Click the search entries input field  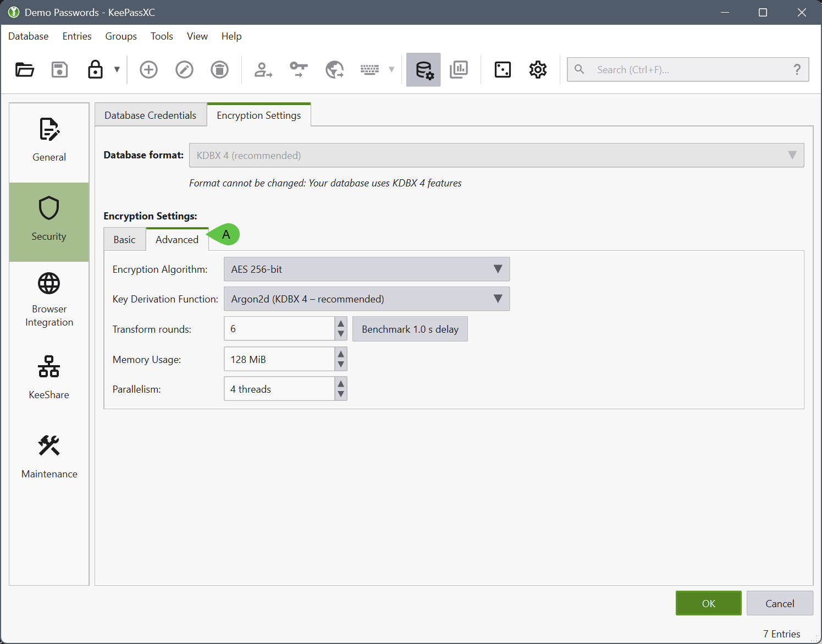point(687,70)
